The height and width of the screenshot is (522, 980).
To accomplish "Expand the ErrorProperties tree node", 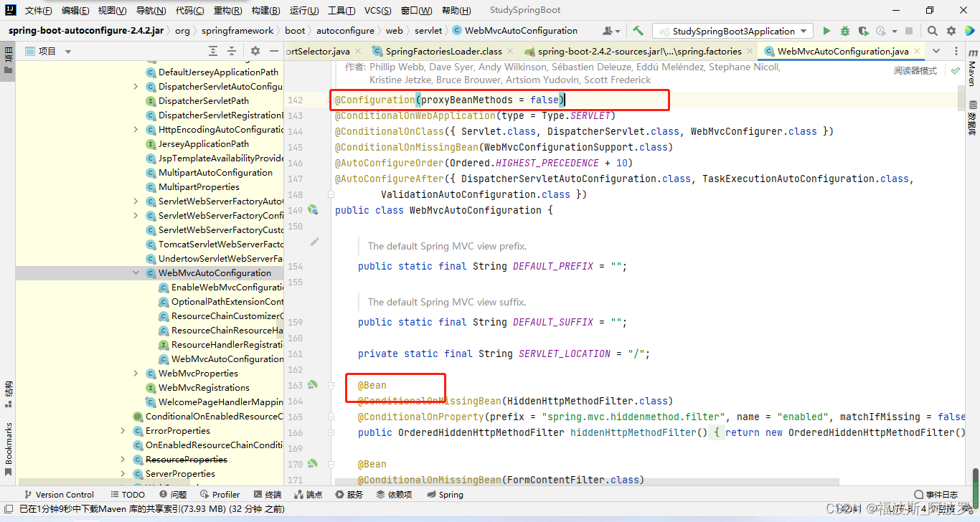I will point(123,430).
